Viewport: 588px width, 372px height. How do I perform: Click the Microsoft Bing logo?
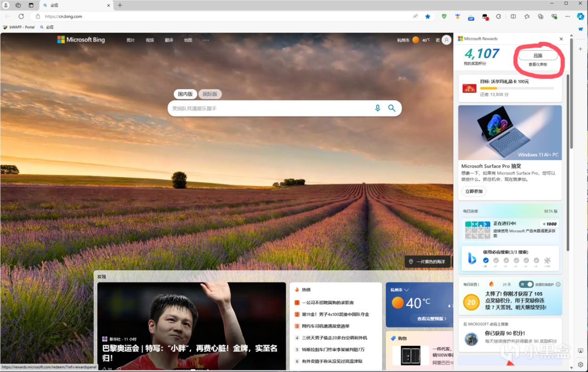(x=81, y=40)
